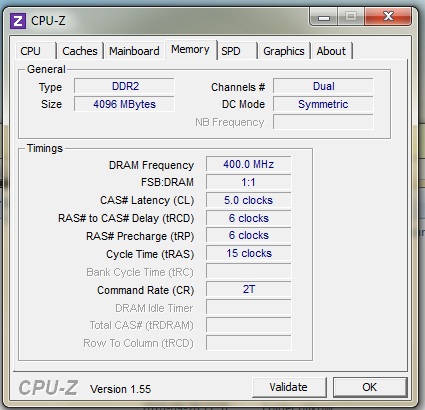Click the empty NB Frequency field
Viewport: 425px width, 410px height.
323,122
